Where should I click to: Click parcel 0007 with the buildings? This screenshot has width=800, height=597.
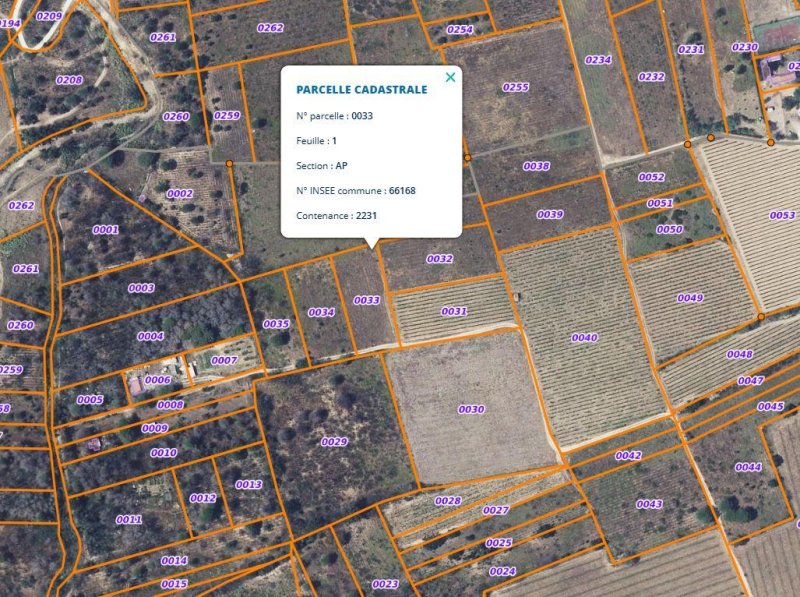pyautogui.click(x=224, y=360)
